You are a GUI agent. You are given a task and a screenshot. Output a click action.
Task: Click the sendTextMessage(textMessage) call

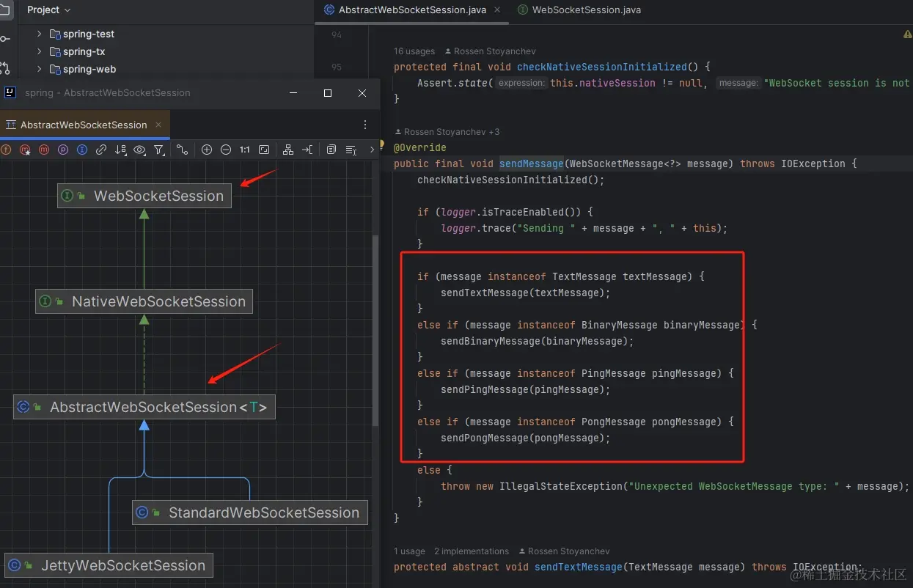click(525, 293)
